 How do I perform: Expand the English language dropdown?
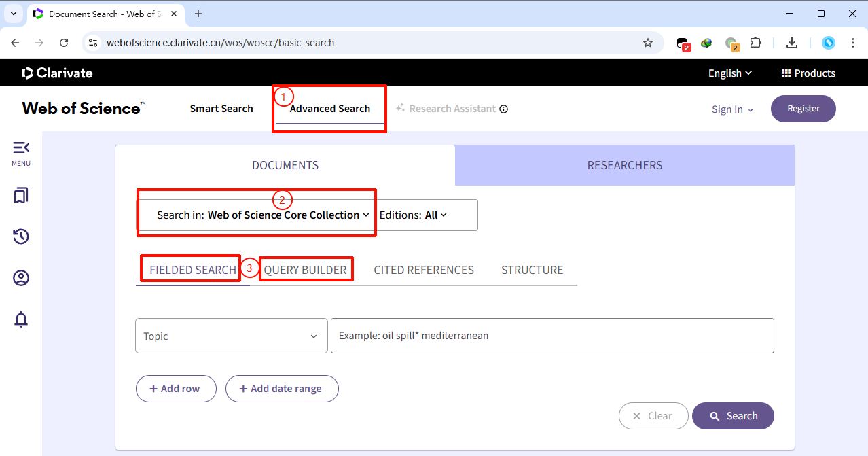(730, 73)
